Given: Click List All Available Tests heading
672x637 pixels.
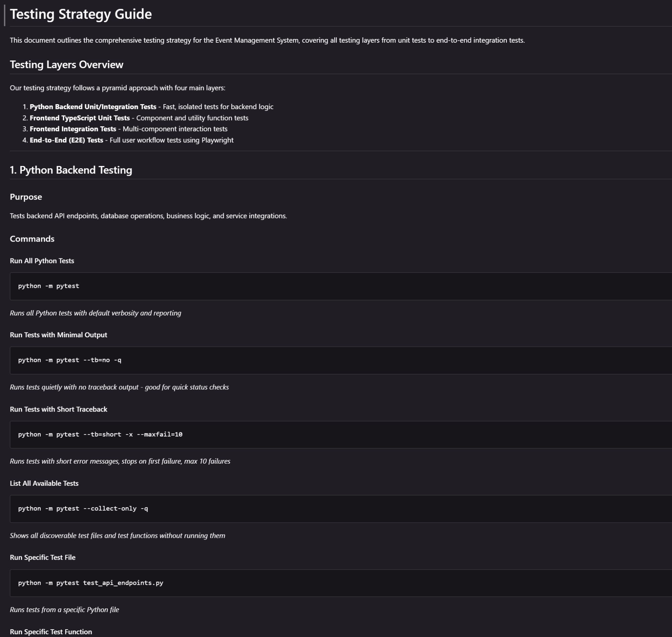Looking at the screenshot, I should pyautogui.click(x=44, y=483).
